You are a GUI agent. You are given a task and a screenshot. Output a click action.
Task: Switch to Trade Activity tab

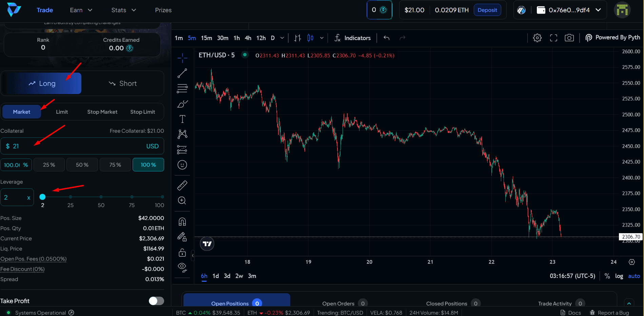[561, 303]
